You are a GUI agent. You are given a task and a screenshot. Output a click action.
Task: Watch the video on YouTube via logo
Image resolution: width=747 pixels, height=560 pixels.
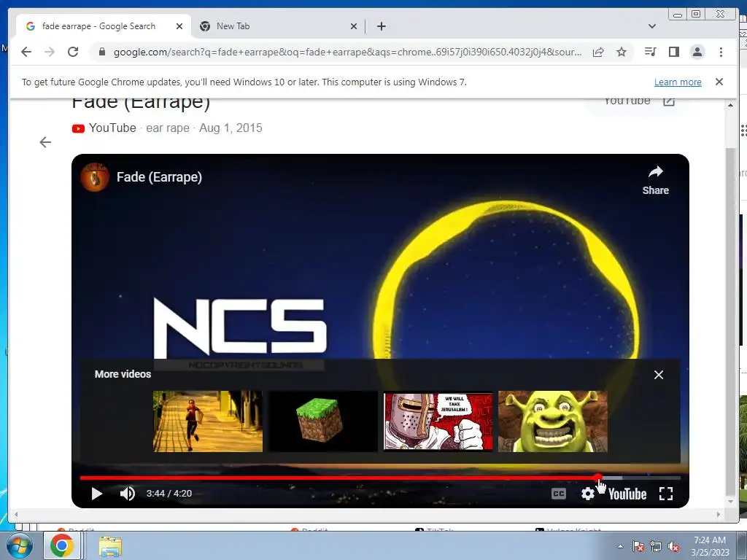[x=627, y=494]
